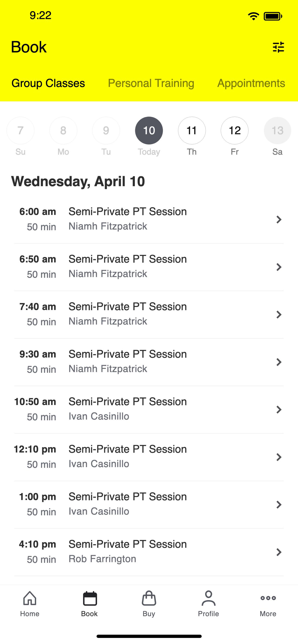298x644 pixels.
Task: Expand the 10:50 am session chevron
Action: coord(279,410)
